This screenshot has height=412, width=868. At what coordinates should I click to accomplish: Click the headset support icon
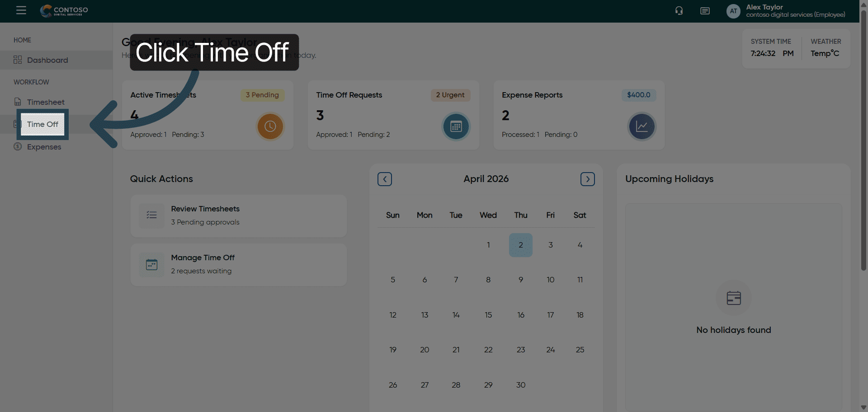[x=679, y=11]
